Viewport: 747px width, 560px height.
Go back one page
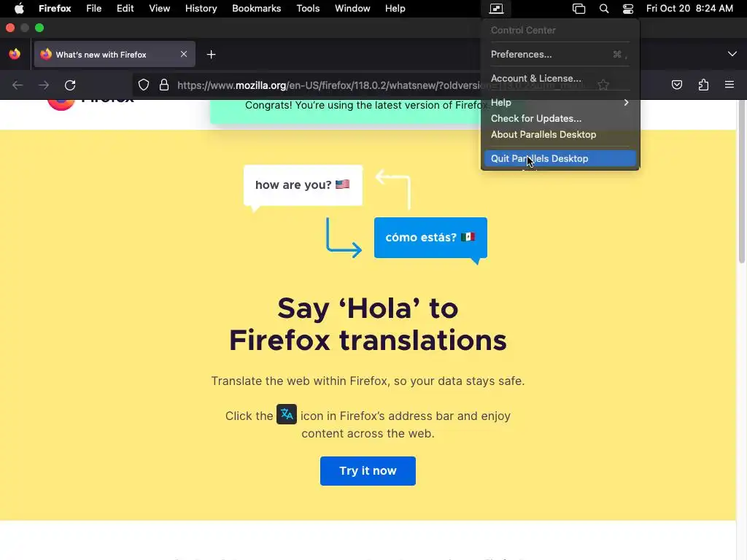click(18, 85)
